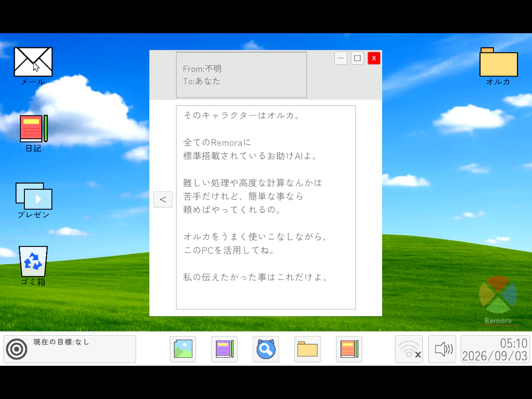Maximize the mail message window
This screenshot has width=532, height=399.
[x=357, y=58]
